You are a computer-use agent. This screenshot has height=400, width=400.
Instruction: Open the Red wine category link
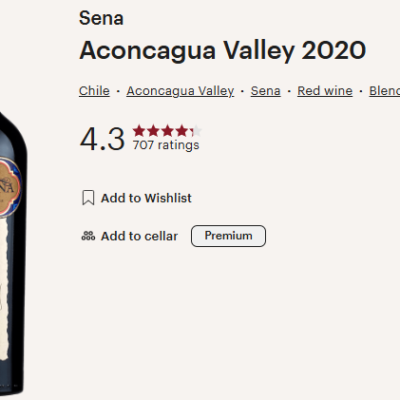tap(325, 91)
